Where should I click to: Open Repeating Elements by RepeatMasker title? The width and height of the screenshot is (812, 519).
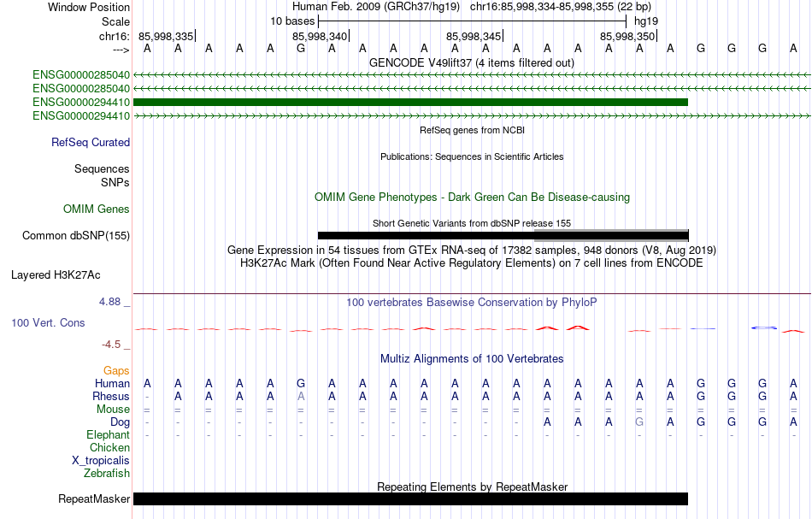(472, 487)
